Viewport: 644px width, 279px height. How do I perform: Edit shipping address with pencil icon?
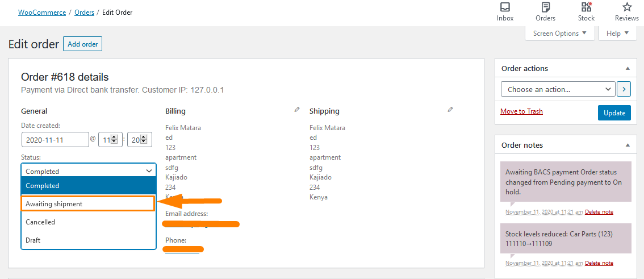[x=450, y=110]
